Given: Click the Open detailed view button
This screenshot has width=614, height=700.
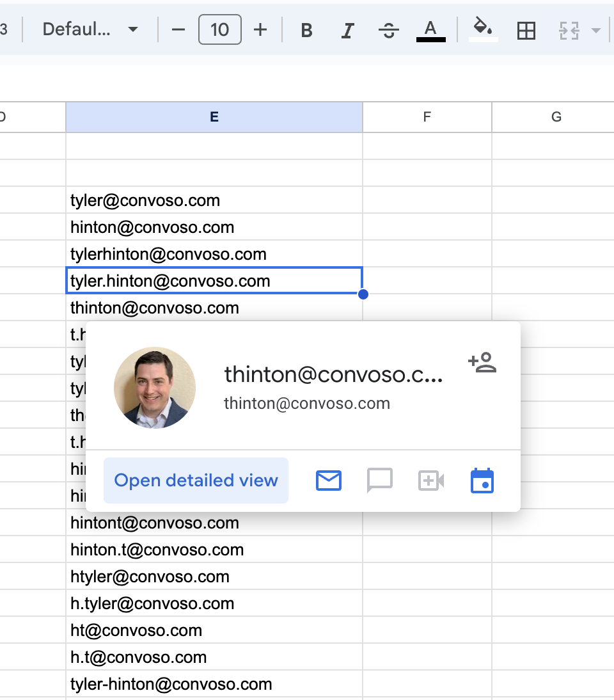Looking at the screenshot, I should 196,481.
